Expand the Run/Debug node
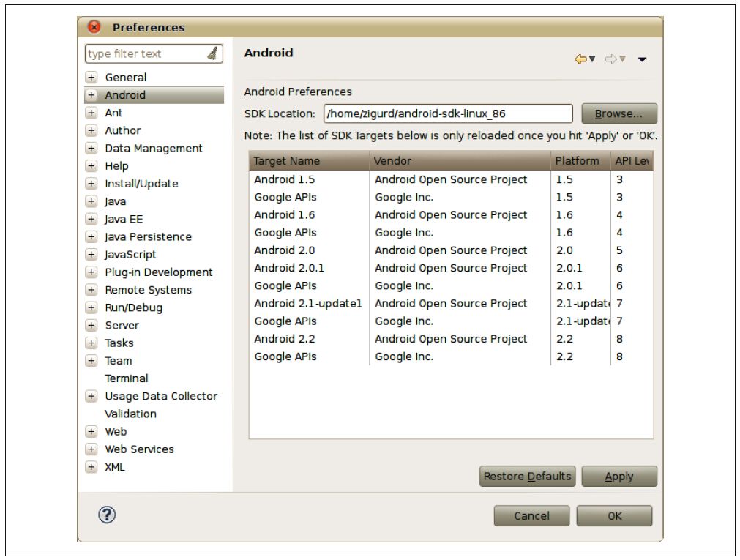740x560 pixels. click(x=91, y=307)
